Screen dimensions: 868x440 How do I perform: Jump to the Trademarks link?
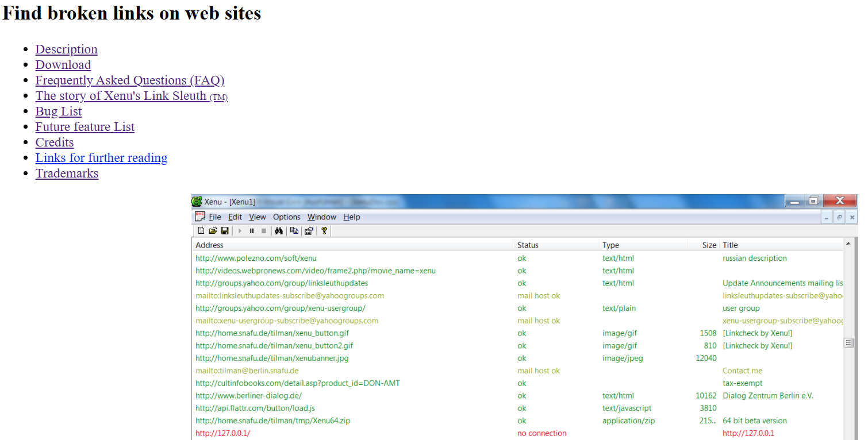click(67, 173)
